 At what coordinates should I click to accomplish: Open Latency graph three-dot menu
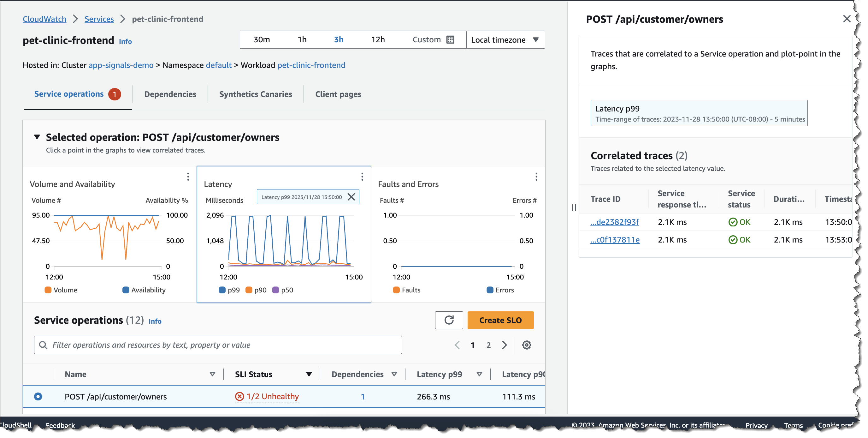click(362, 177)
